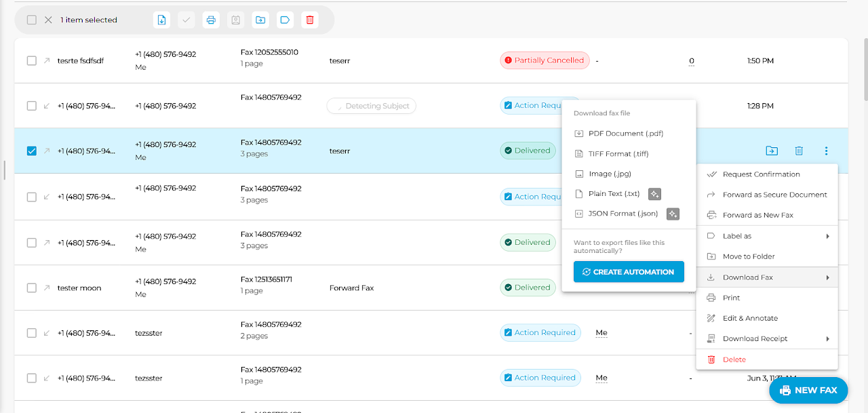Click the Me link in the 2-page tezsster row

(601, 333)
